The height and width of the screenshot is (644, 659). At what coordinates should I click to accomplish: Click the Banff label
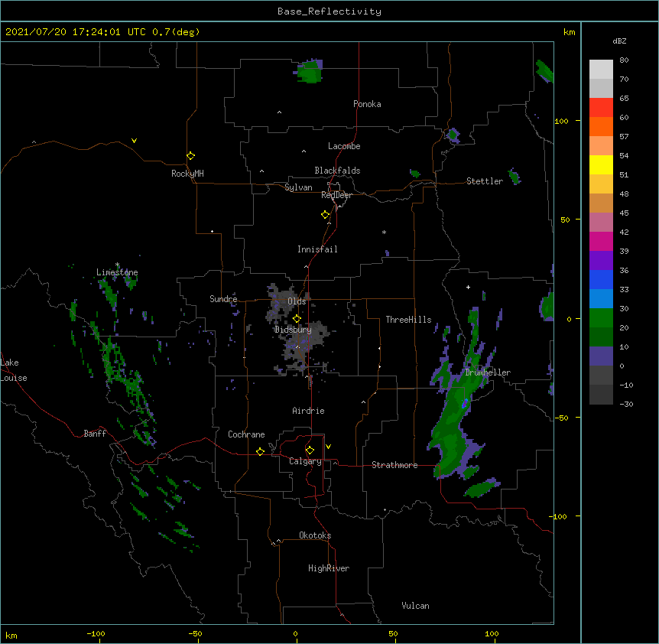[x=95, y=434]
